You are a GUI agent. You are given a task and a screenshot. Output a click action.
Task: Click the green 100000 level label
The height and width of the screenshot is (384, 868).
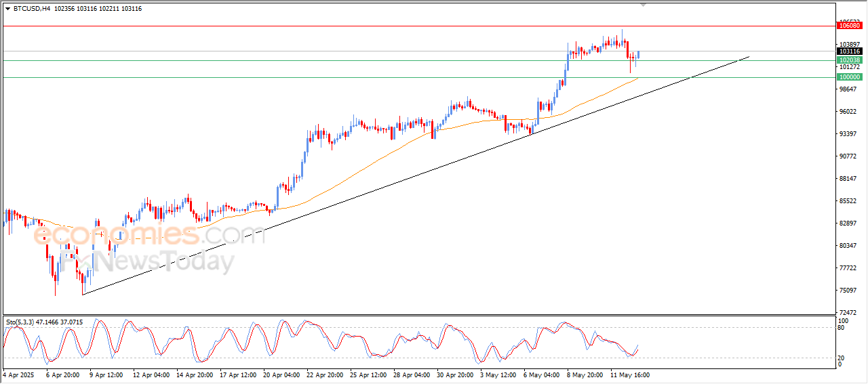tap(850, 77)
